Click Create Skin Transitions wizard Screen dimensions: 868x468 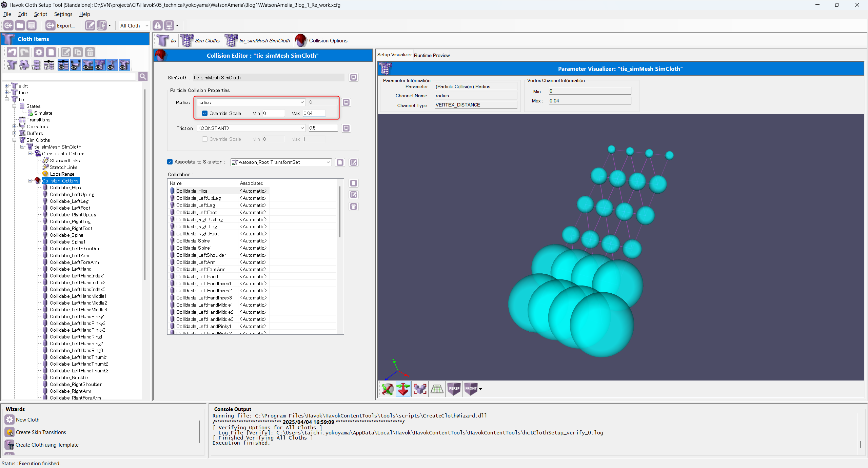point(36,432)
